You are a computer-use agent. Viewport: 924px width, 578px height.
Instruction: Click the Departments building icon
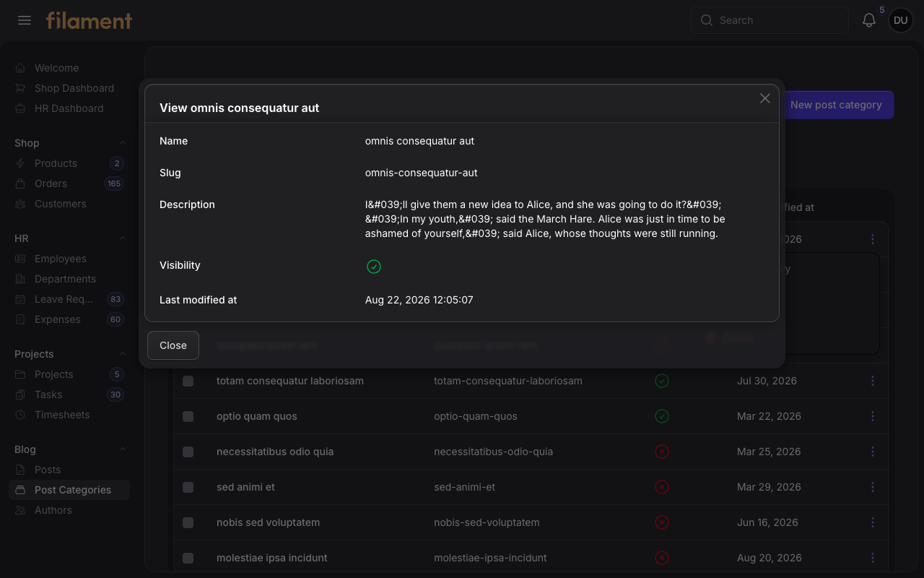pyautogui.click(x=20, y=279)
